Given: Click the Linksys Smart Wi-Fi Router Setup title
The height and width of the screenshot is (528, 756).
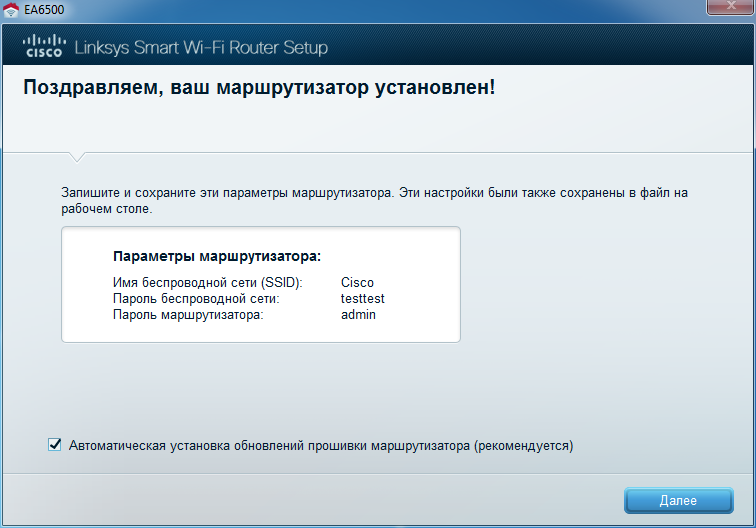Looking at the screenshot, I should click(x=201, y=47).
